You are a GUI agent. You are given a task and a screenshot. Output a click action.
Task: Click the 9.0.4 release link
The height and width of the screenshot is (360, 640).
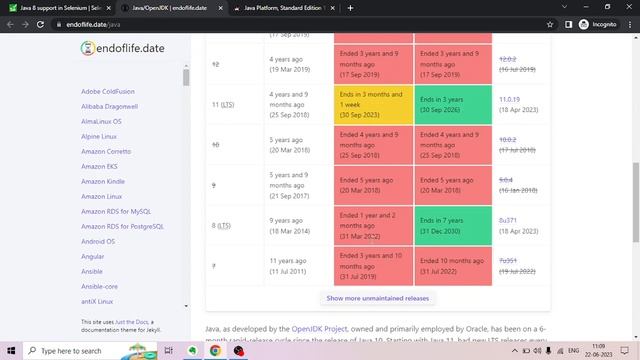(x=506, y=180)
